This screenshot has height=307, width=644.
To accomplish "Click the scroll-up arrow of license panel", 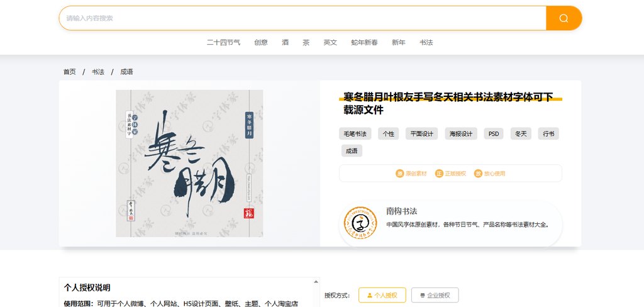I will pyautogui.click(x=316, y=282).
